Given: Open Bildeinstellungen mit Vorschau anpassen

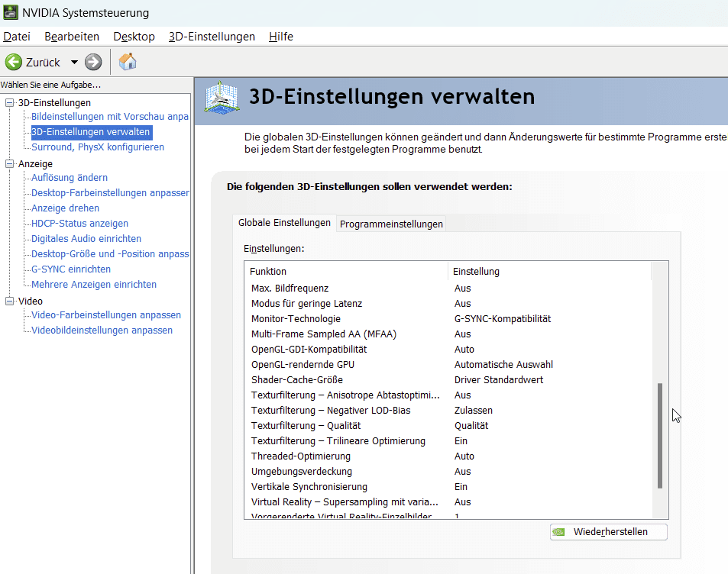Looking at the screenshot, I should 109,117.
